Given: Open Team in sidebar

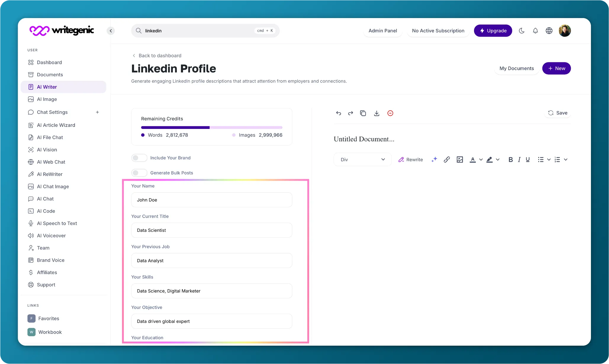Looking at the screenshot, I should click(x=63, y=248).
